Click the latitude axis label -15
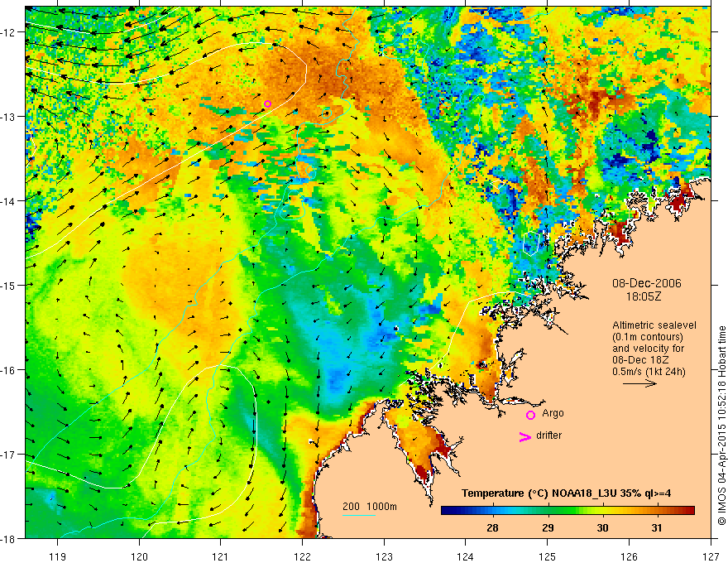This screenshot has height=563, width=728. coord(9,285)
